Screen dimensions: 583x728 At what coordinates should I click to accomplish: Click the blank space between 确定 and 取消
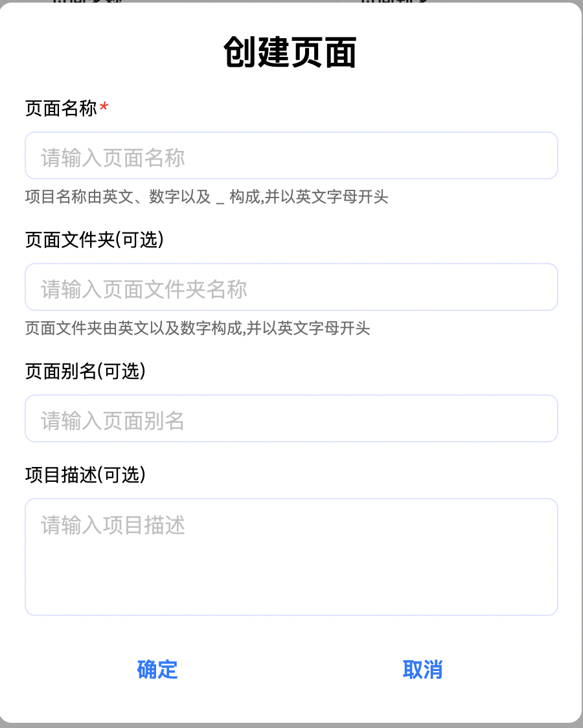click(x=290, y=669)
